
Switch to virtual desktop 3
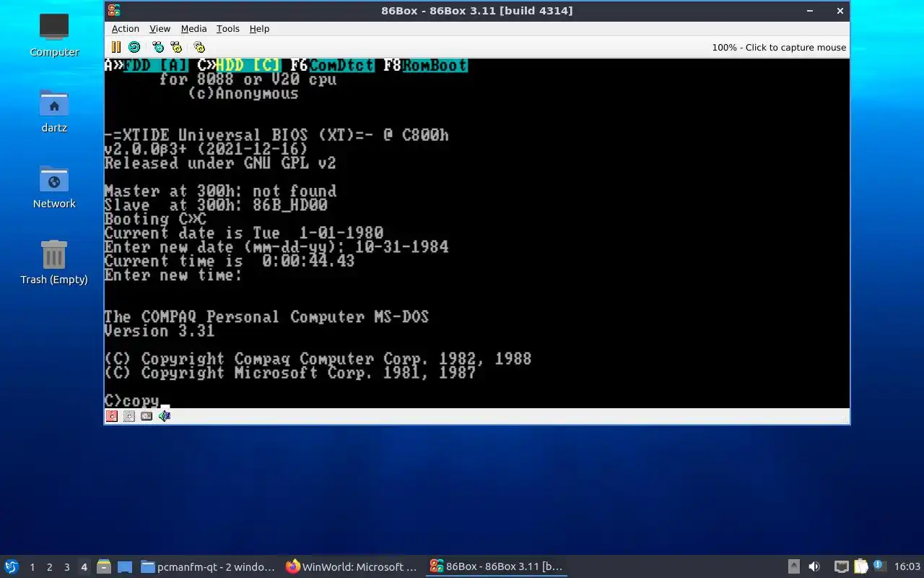coord(66,567)
